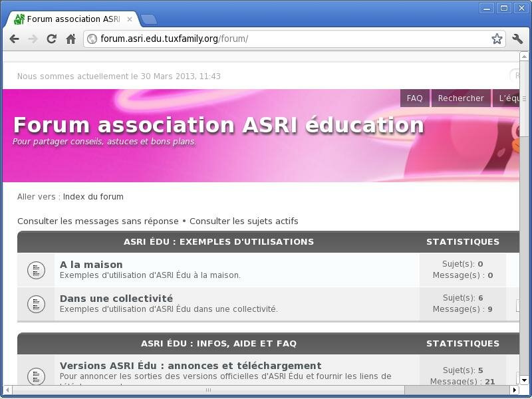
Task: Click the tagline Pour partager conseils, astuces
Action: pyautogui.click(x=104, y=142)
